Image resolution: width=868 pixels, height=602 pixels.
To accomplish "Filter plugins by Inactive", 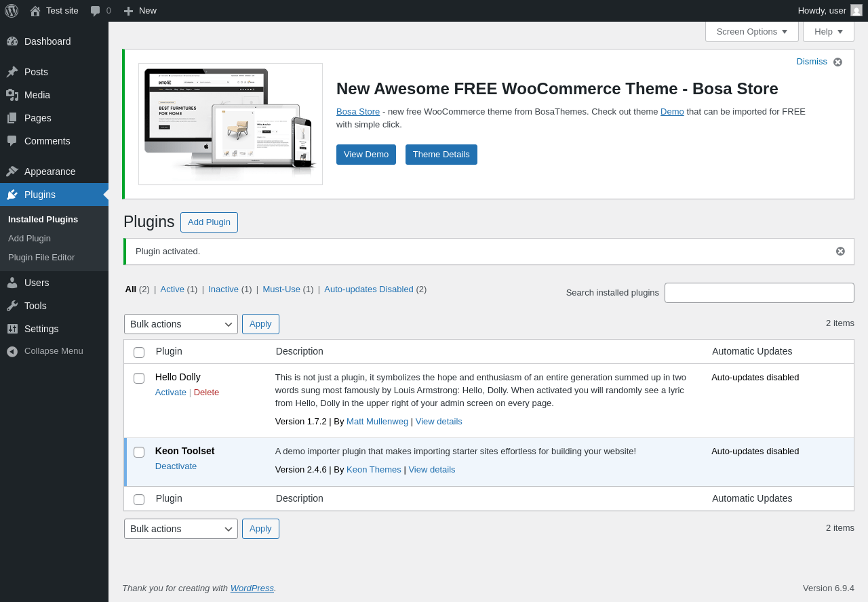I will [x=223, y=289].
